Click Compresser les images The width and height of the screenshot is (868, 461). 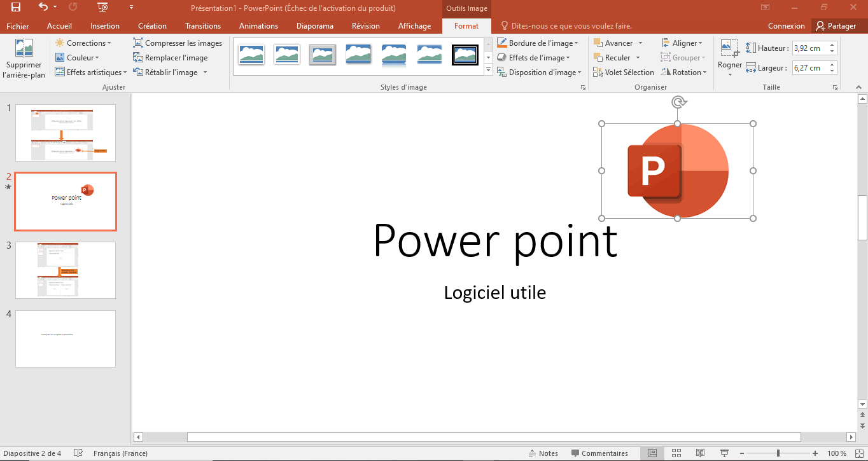coord(178,43)
